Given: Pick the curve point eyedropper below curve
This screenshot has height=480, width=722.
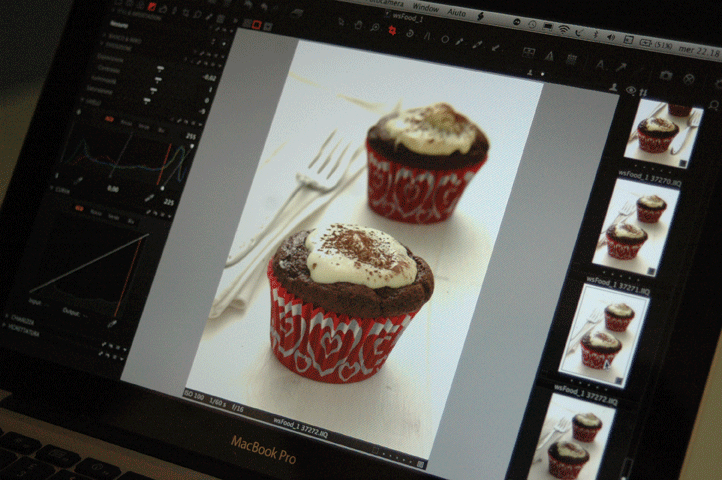Looking at the screenshot, I should 111,324.
